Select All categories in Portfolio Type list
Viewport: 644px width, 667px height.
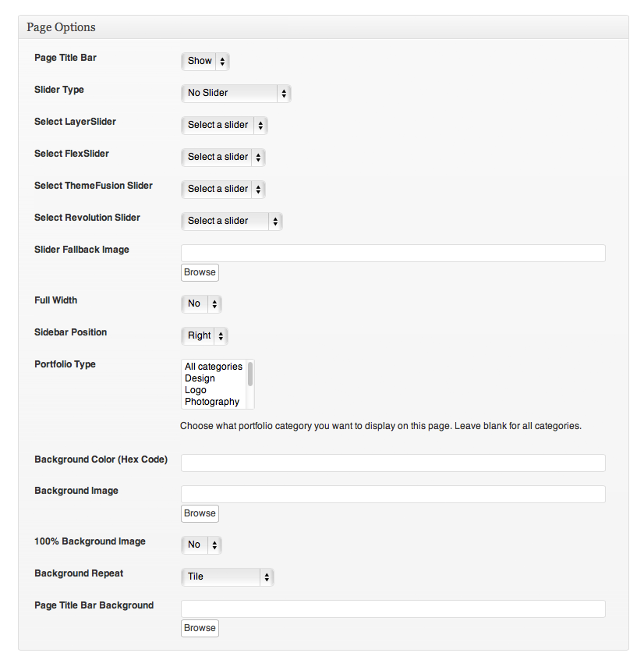tap(213, 367)
